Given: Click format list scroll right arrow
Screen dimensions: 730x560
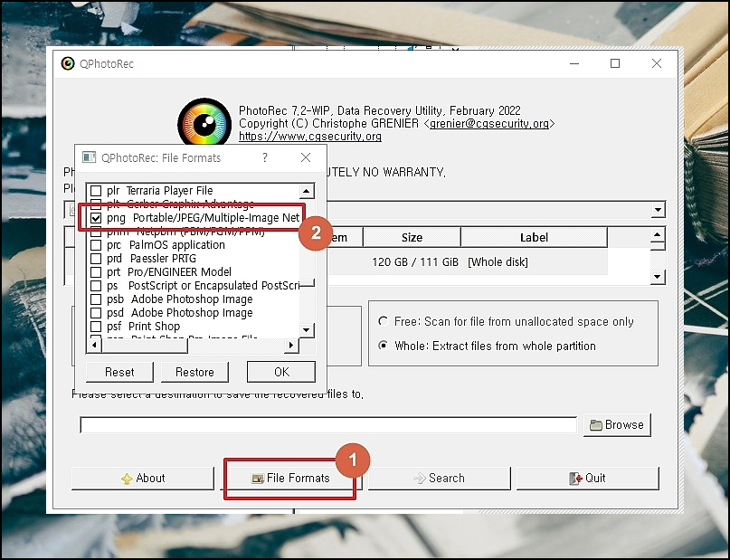Looking at the screenshot, I should click(x=291, y=345).
